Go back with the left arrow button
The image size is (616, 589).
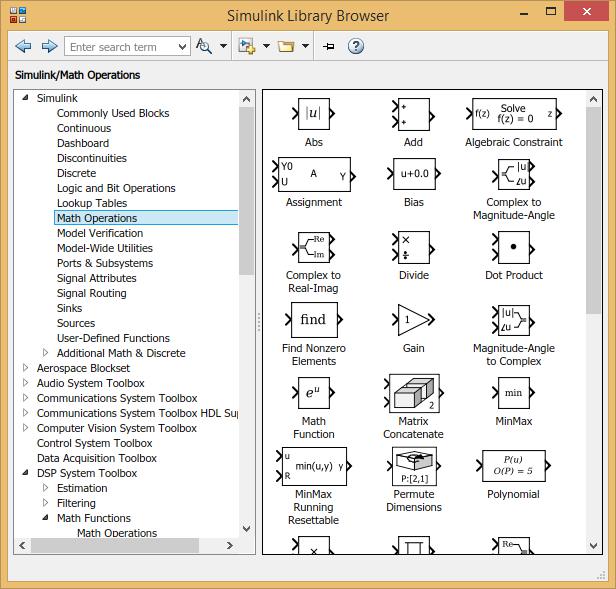pyautogui.click(x=23, y=46)
